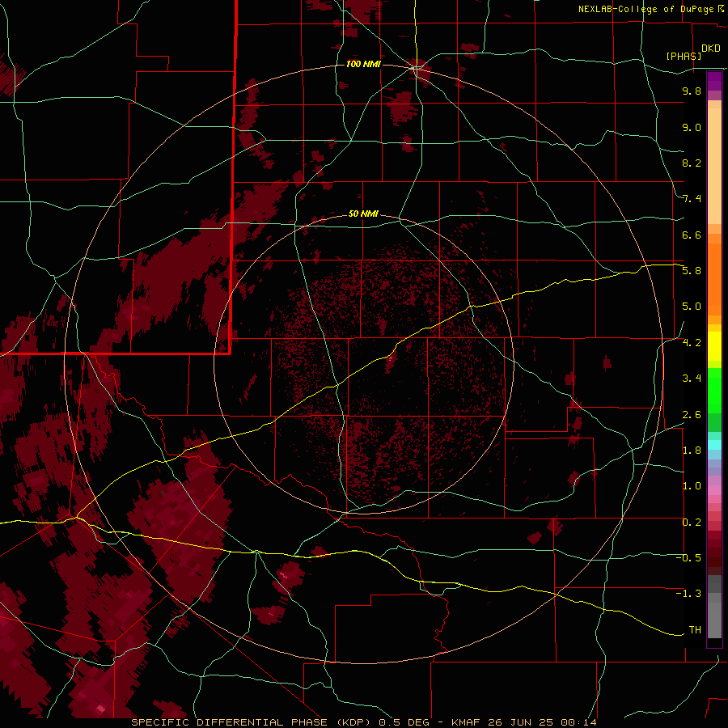728x728 pixels.
Task: Select the 4.2 scale value
Action: pyautogui.click(x=692, y=343)
